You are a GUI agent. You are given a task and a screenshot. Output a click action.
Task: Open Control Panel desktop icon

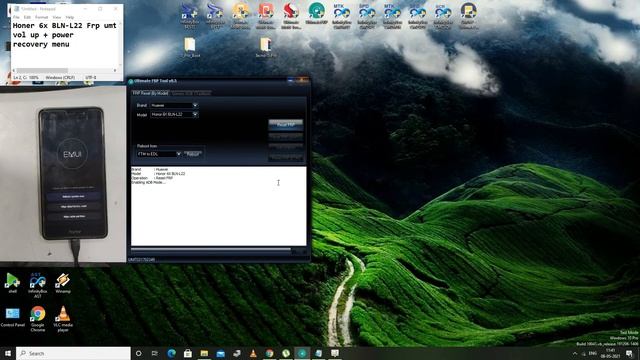point(12,317)
